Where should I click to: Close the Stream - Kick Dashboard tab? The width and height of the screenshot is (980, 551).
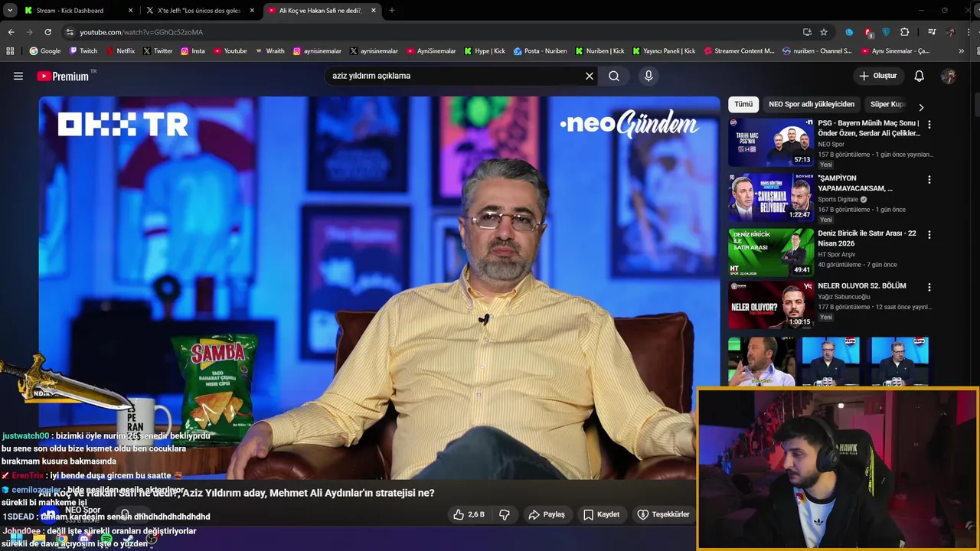pos(130,11)
